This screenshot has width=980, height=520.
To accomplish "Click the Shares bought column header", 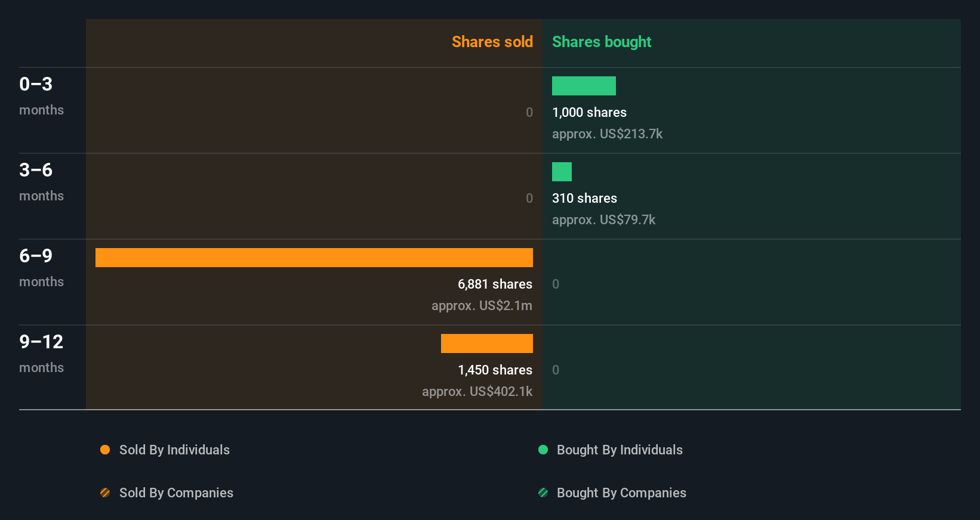I will click(602, 42).
